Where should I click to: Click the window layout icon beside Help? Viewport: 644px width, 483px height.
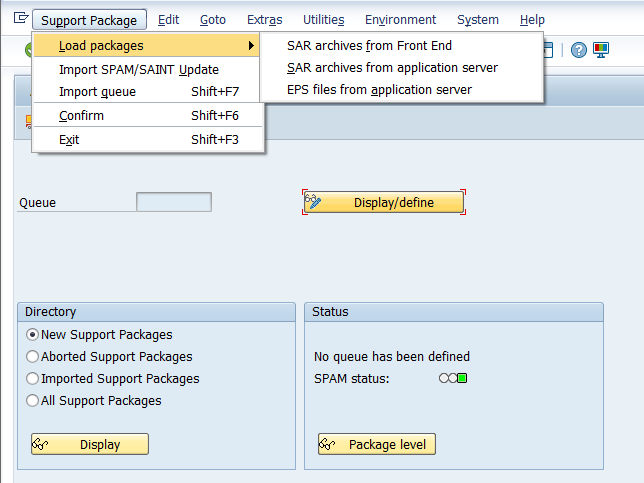[548, 50]
